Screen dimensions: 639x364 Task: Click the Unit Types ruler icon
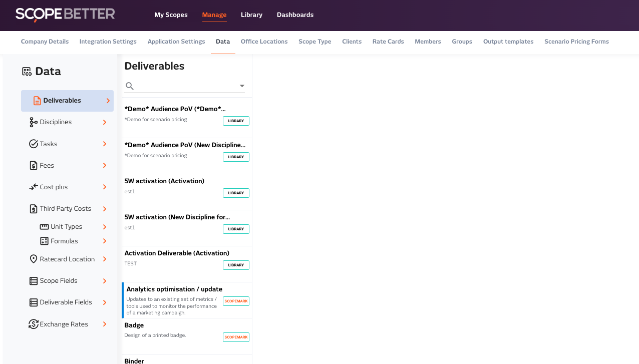tap(44, 227)
